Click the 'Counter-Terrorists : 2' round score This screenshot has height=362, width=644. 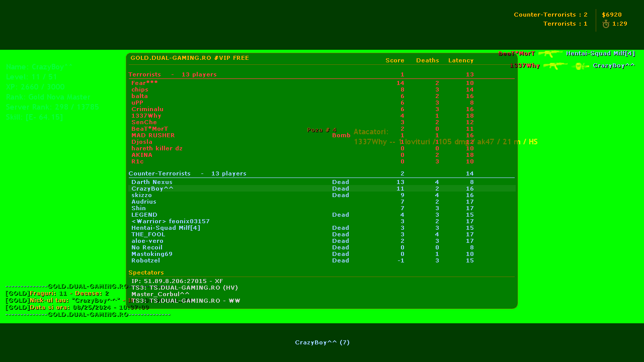coord(550,15)
